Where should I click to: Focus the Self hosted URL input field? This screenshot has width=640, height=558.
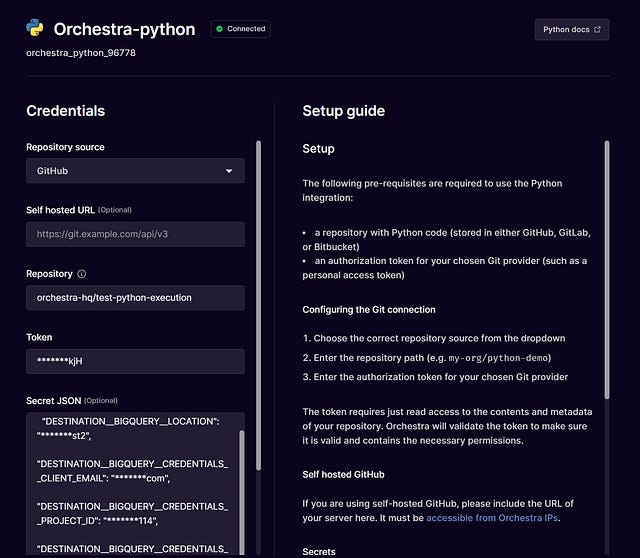point(136,234)
